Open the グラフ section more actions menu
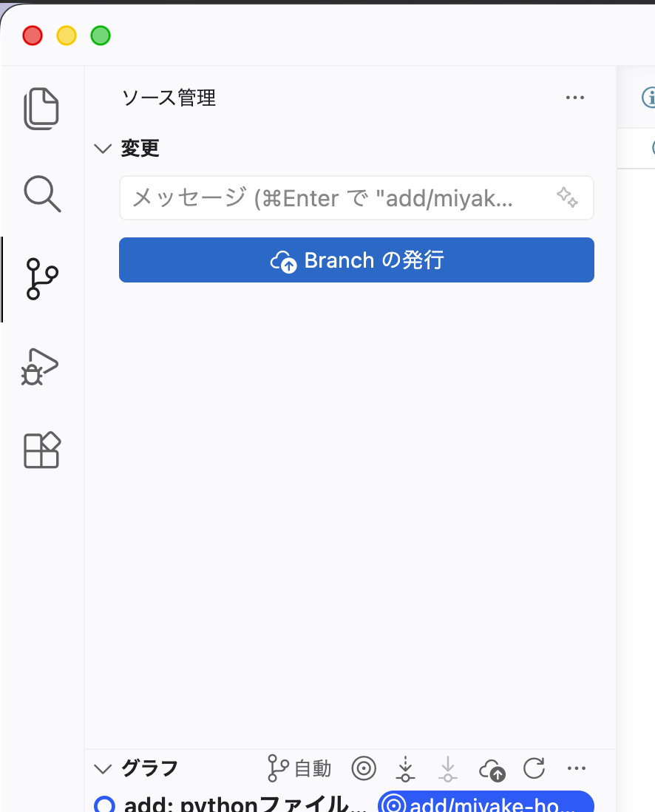 pos(577,768)
